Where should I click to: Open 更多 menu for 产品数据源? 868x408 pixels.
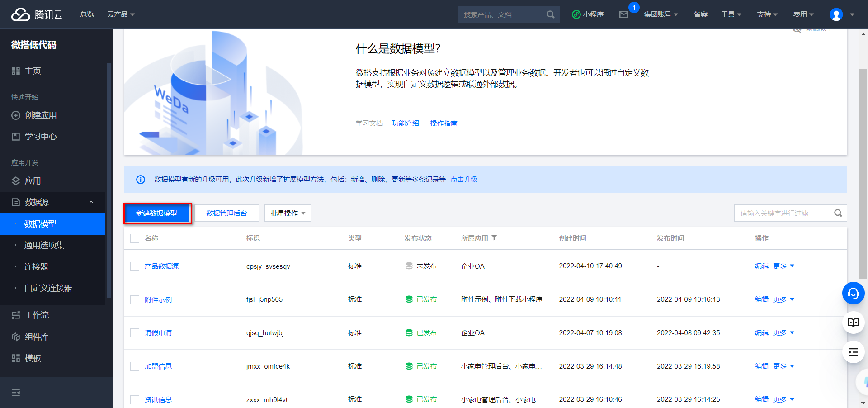783,266
